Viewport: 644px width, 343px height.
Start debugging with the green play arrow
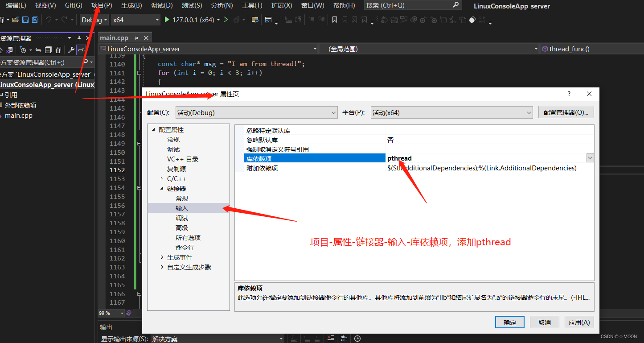167,20
